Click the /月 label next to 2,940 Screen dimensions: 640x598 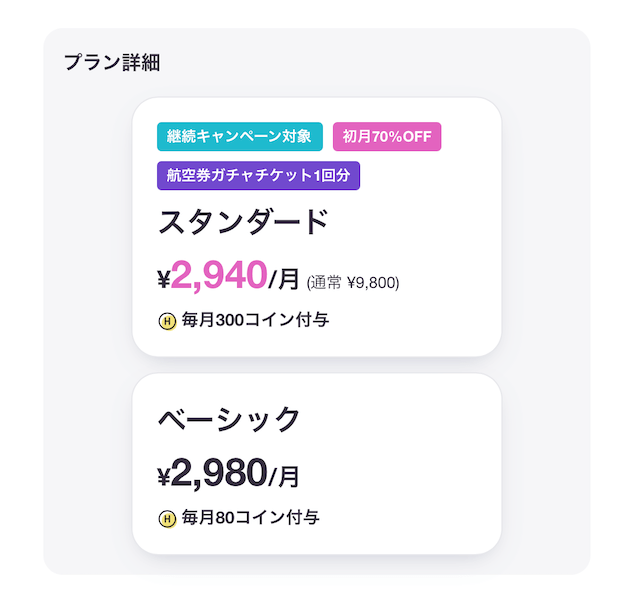point(284,279)
